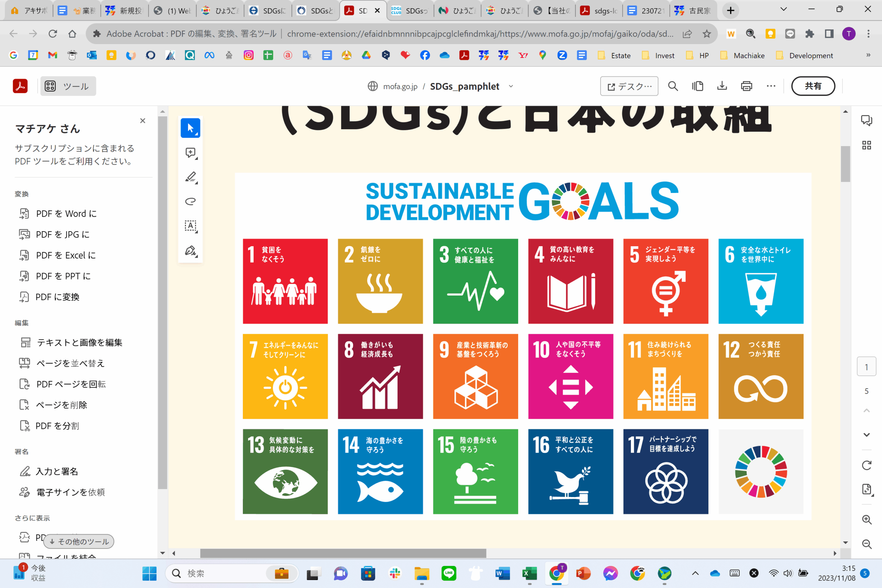Click the print icon

coord(746,86)
